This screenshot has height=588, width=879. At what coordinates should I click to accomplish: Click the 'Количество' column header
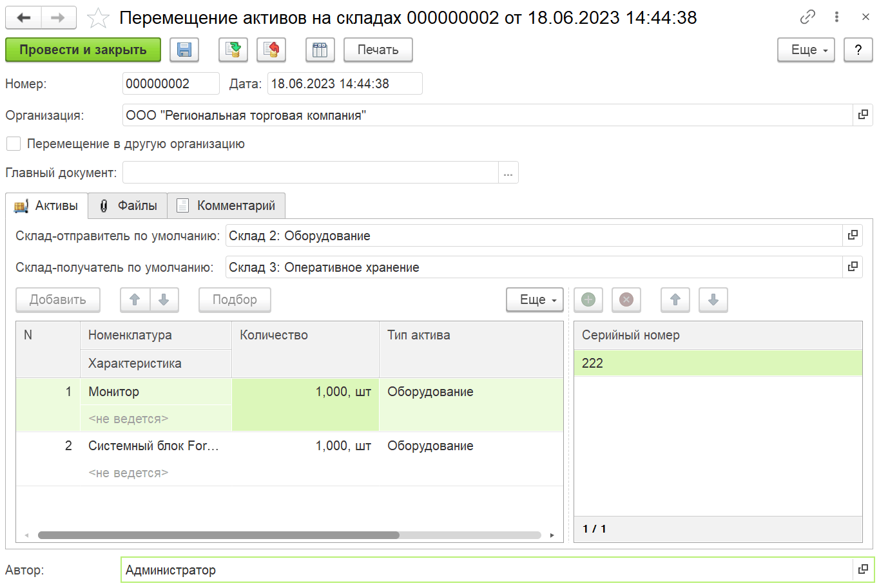click(x=305, y=349)
